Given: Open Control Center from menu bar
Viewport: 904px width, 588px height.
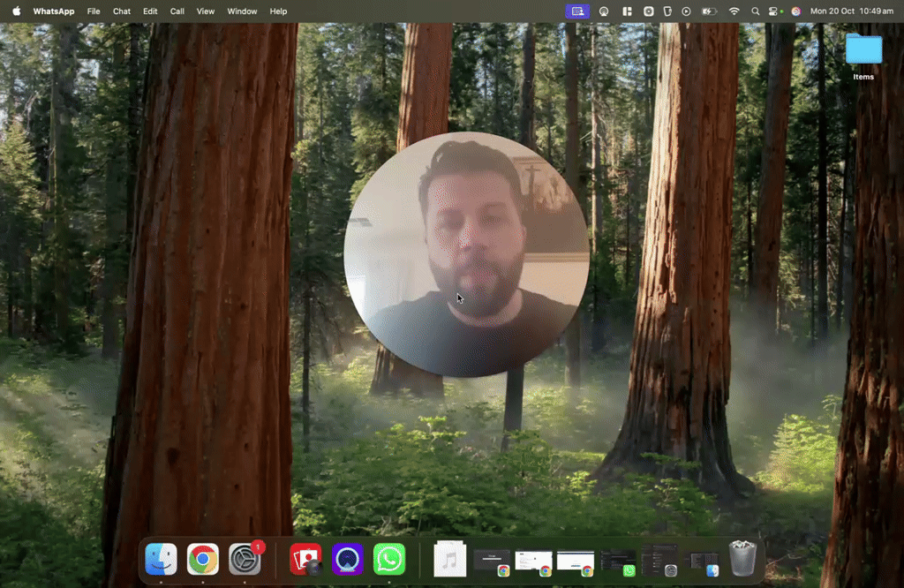Looking at the screenshot, I should [774, 11].
